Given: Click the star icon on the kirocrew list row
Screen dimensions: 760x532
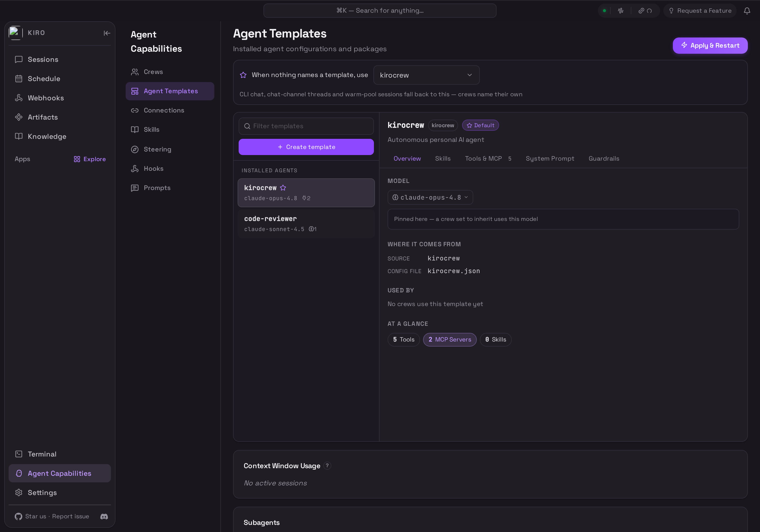Looking at the screenshot, I should pyautogui.click(x=283, y=188).
